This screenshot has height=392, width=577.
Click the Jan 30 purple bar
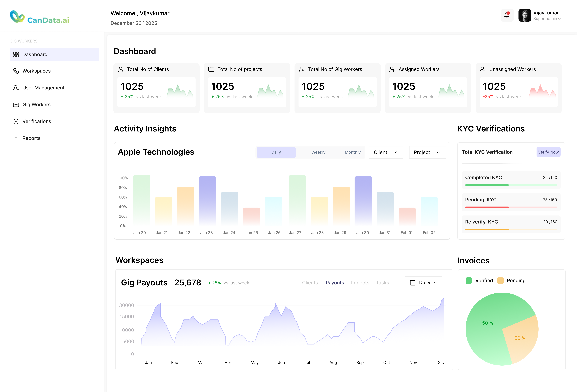pyautogui.click(x=363, y=202)
